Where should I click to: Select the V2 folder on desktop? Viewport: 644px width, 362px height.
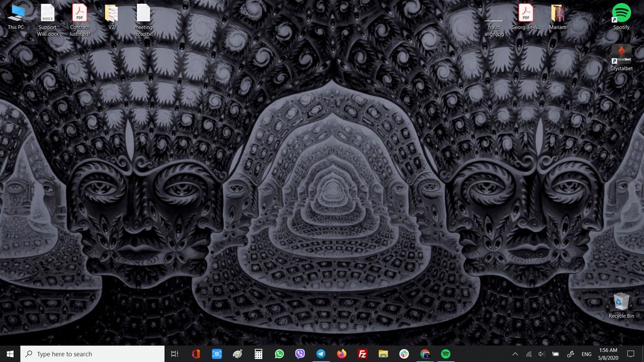pos(111,17)
